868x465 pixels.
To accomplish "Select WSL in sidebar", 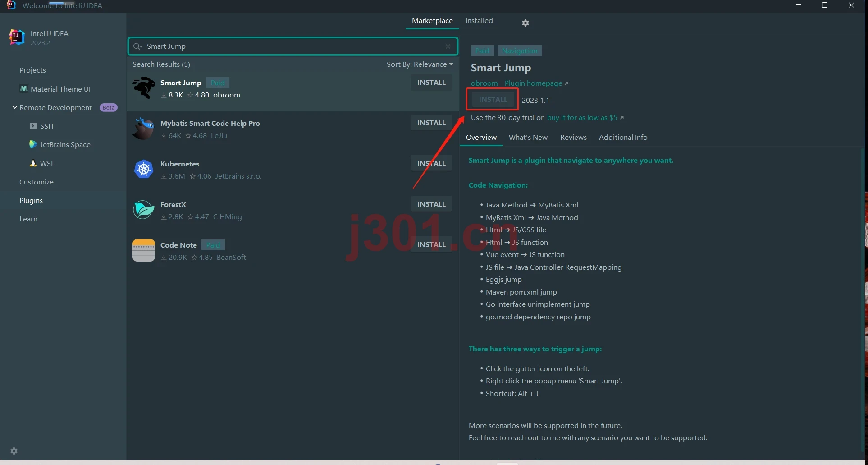I will [47, 164].
